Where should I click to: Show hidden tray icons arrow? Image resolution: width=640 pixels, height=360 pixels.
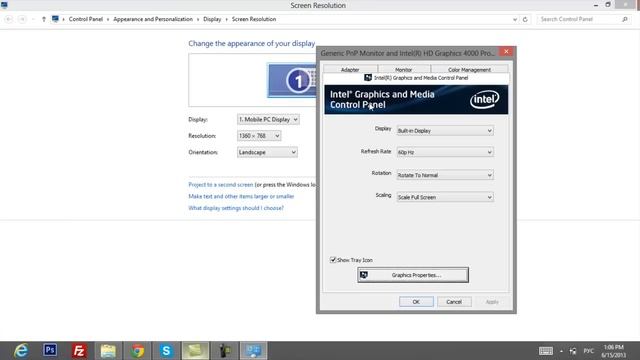561,351
